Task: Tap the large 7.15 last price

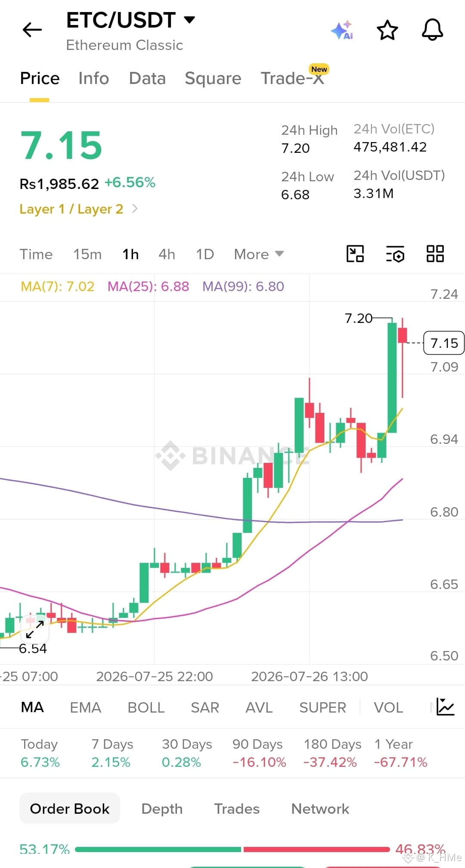Action: (x=61, y=146)
